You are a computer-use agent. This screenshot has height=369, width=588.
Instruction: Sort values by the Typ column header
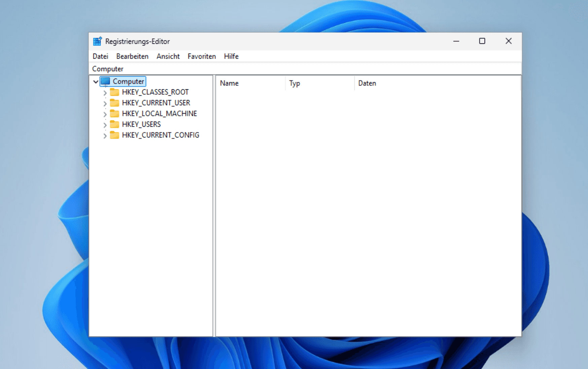pos(320,83)
